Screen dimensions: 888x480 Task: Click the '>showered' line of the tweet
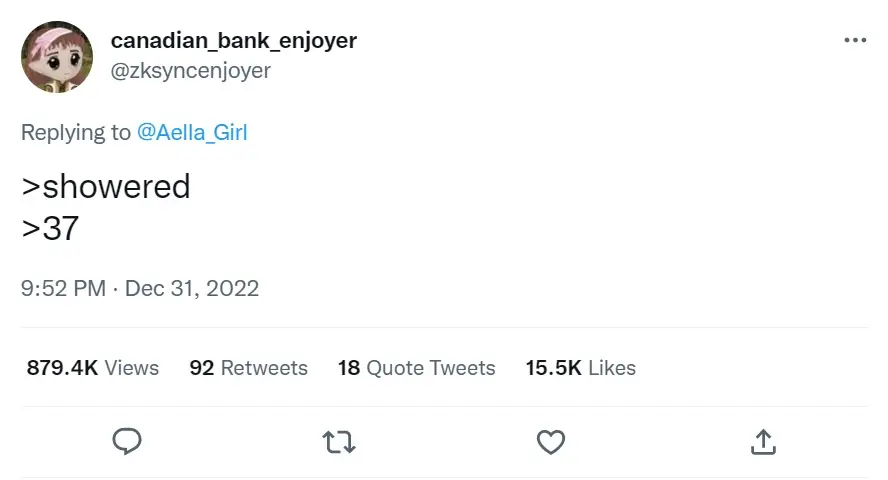(106, 187)
